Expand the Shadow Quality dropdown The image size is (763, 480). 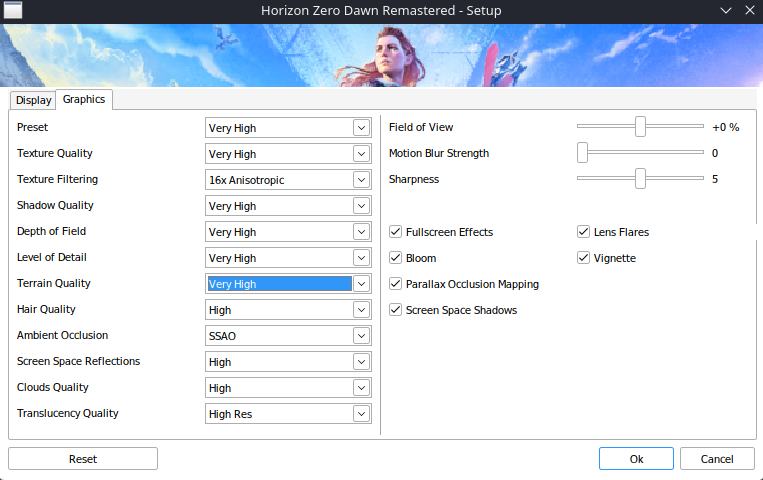pyautogui.click(x=288, y=206)
